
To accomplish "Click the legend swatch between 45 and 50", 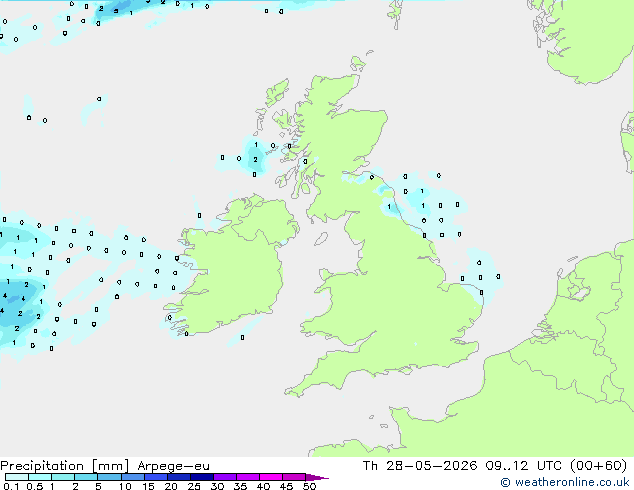I will pos(294,477).
